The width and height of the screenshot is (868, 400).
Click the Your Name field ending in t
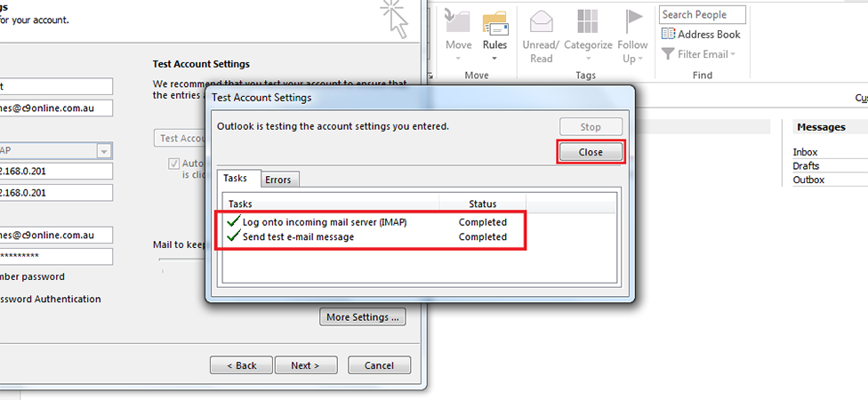(55, 86)
